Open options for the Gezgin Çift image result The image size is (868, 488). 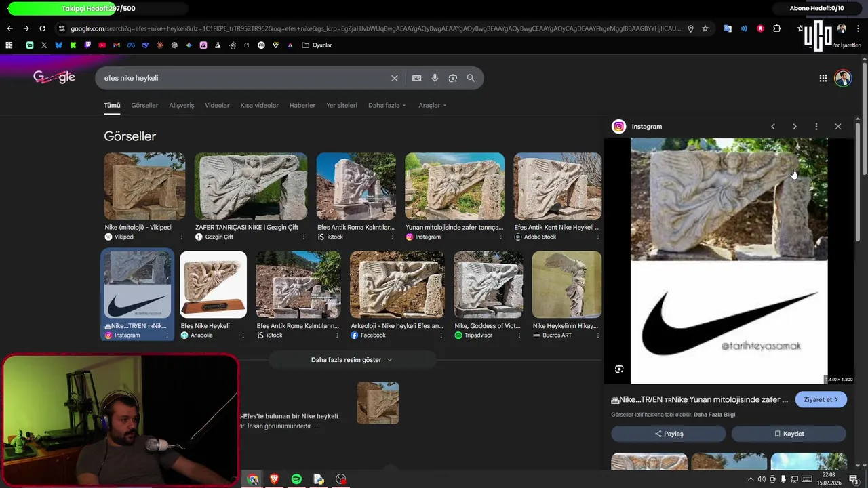tap(303, 237)
